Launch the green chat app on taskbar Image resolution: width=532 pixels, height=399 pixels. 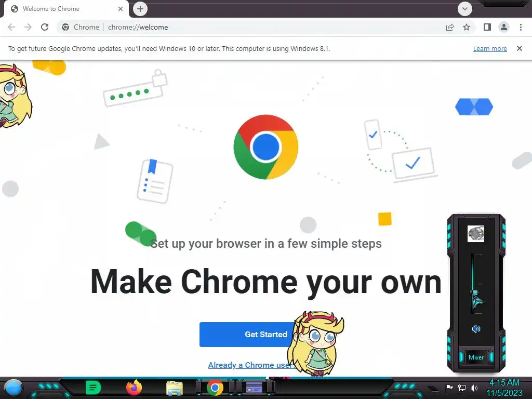coord(94,388)
